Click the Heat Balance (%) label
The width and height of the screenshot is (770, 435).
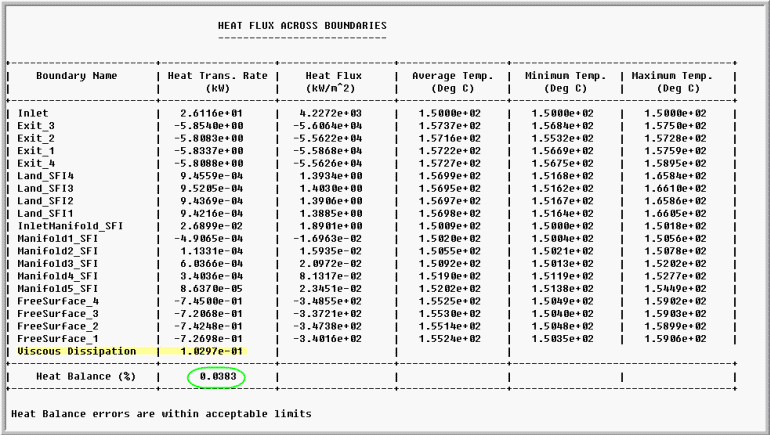coord(85,377)
